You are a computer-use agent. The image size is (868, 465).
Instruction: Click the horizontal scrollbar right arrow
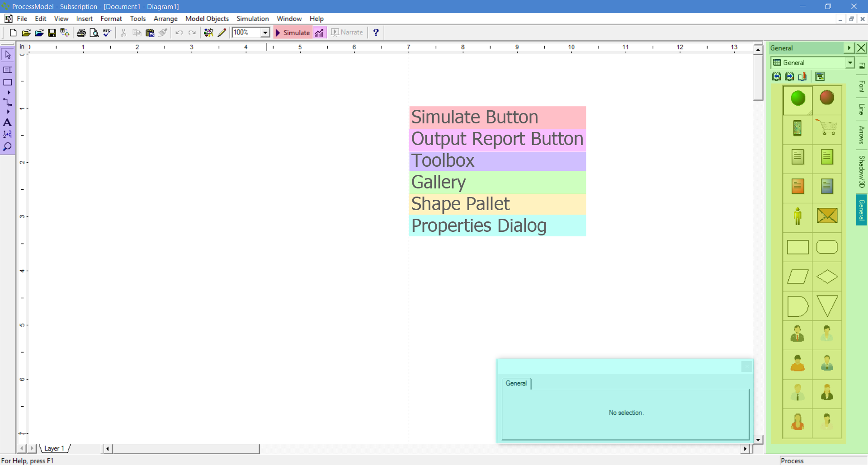click(x=745, y=449)
